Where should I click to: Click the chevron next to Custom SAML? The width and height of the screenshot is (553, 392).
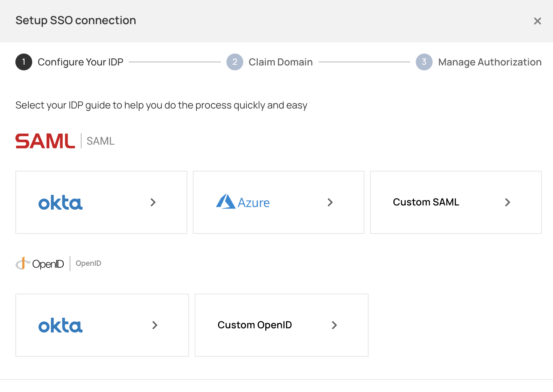coord(507,202)
